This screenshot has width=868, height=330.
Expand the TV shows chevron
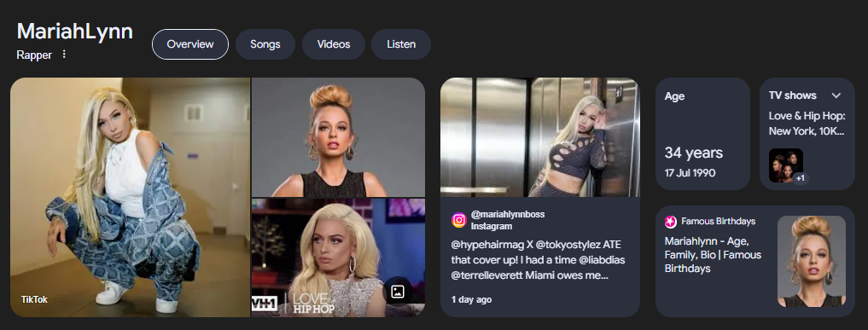(836, 96)
